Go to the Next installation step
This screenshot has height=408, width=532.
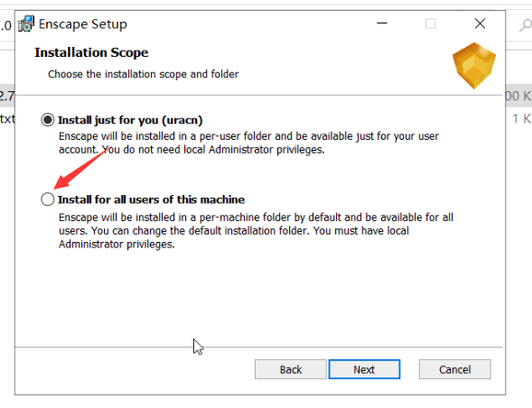(364, 369)
